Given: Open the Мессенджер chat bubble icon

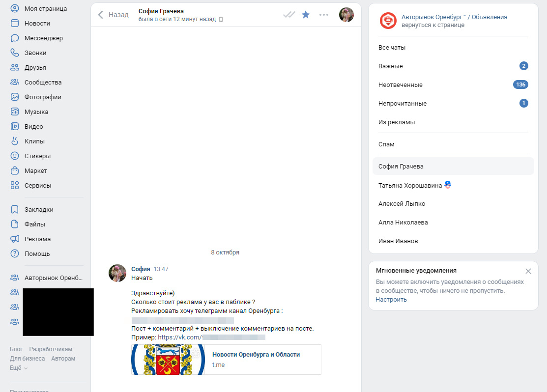Looking at the screenshot, I should tap(15, 38).
